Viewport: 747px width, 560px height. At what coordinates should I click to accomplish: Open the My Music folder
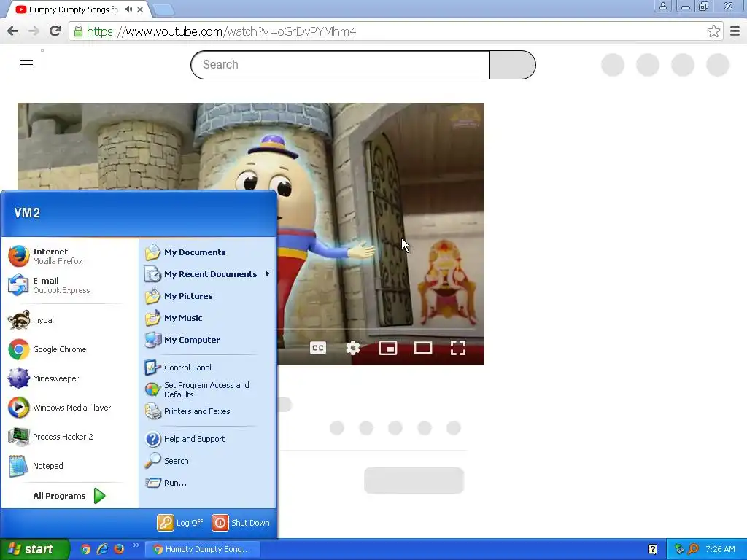coord(208,318)
